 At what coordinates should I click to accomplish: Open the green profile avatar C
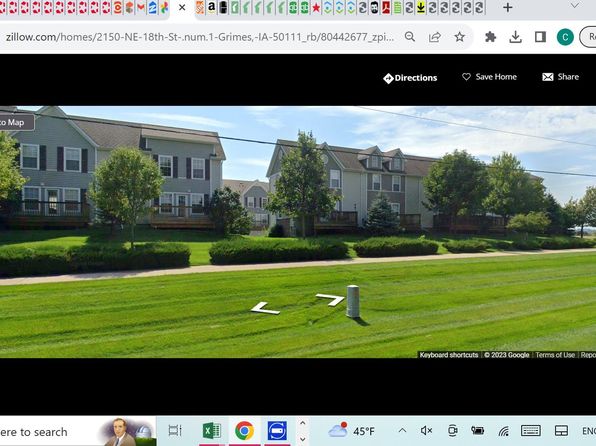tap(565, 37)
